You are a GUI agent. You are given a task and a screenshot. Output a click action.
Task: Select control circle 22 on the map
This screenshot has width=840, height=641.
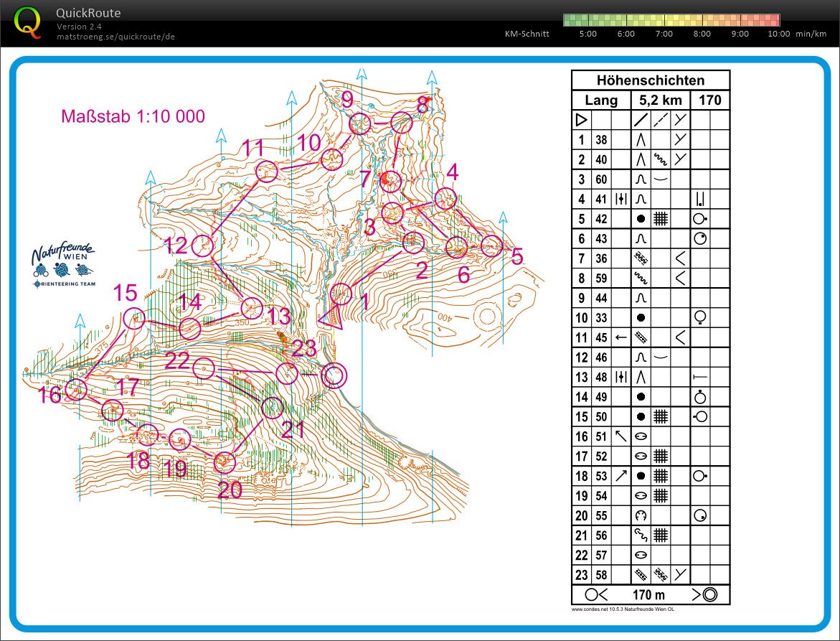click(204, 369)
